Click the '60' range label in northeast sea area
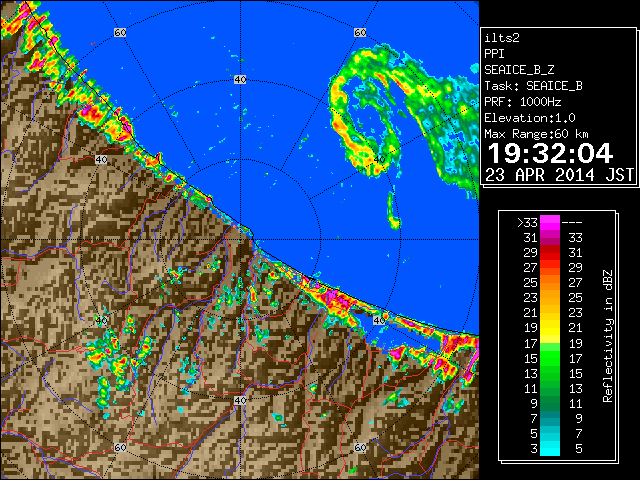This screenshot has height=480, width=640. point(360,32)
